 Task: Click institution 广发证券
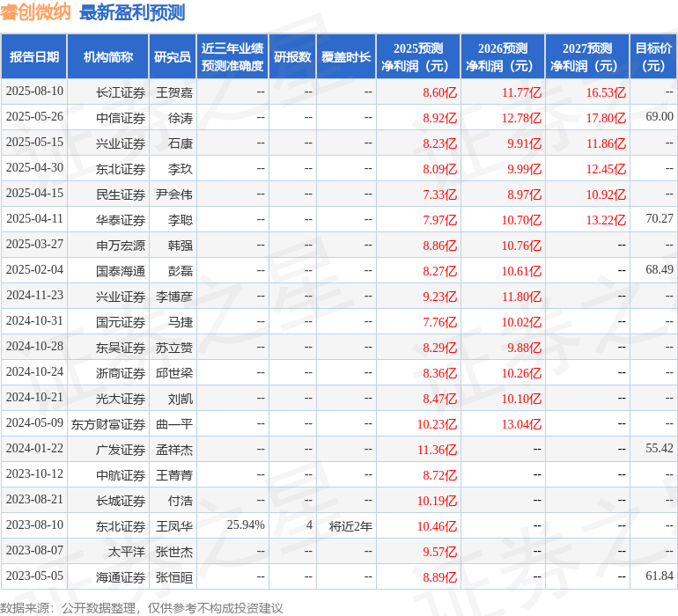121,450
